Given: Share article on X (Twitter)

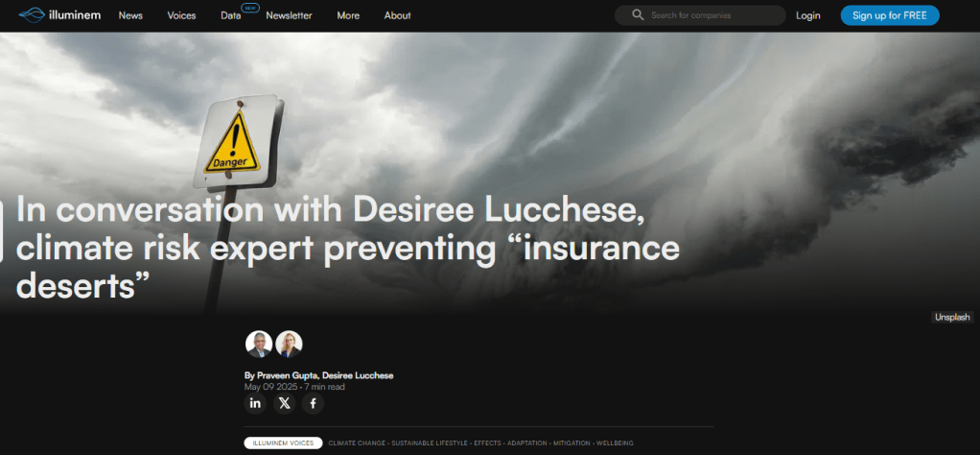Looking at the screenshot, I should coord(284,403).
